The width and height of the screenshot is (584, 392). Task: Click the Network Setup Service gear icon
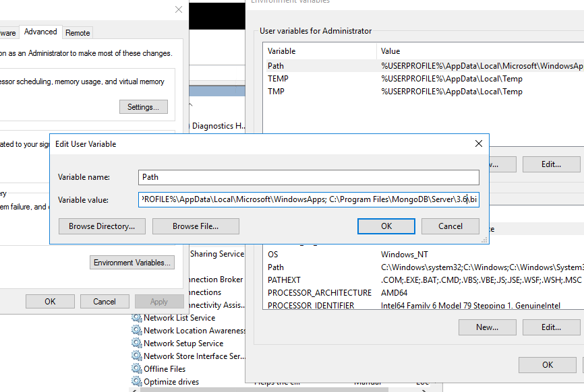pos(137,343)
